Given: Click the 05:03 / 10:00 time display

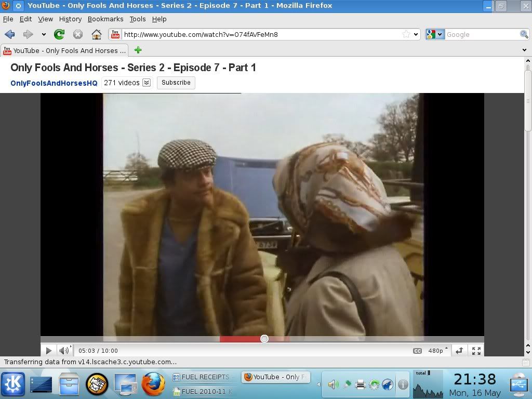Looking at the screenshot, I should pyautogui.click(x=98, y=351).
